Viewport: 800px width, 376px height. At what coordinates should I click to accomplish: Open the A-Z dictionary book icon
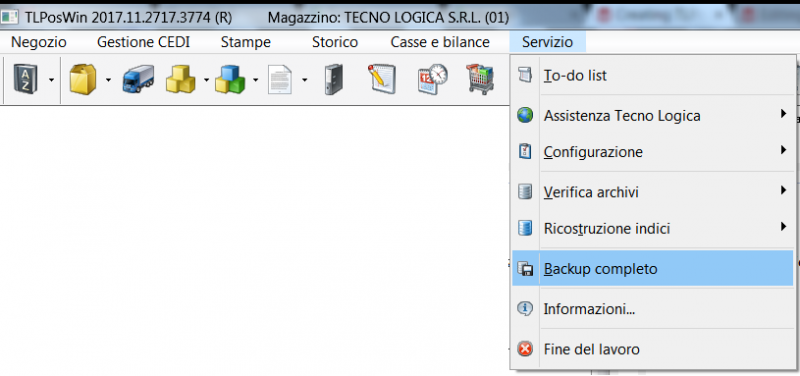[25, 80]
